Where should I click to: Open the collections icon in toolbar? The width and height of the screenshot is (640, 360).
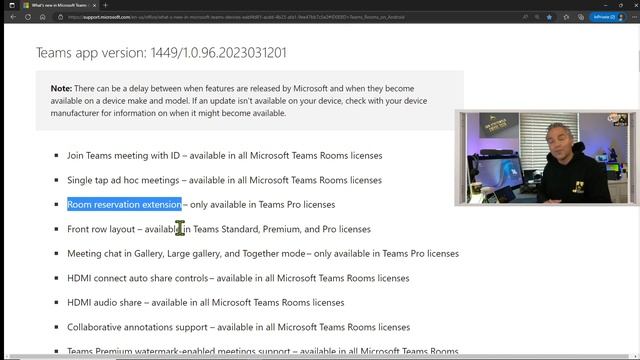(x=581, y=17)
